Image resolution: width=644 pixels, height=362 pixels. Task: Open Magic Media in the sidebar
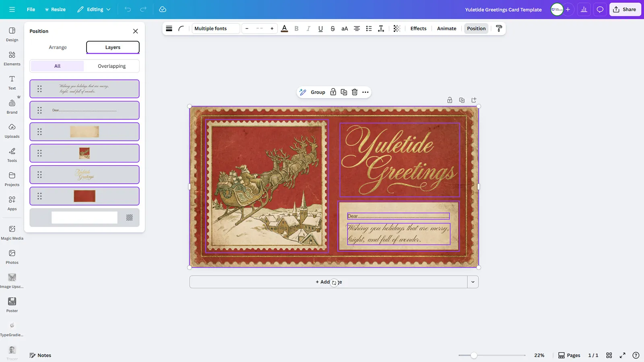12,232
